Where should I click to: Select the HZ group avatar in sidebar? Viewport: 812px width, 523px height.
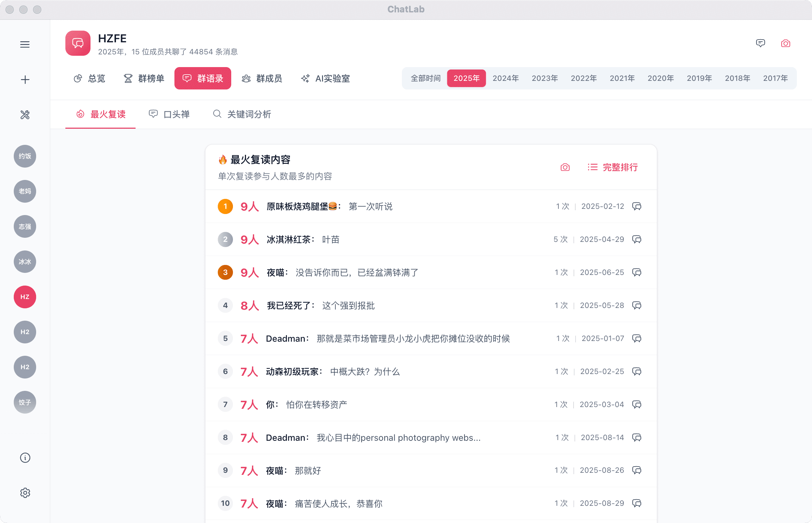pyautogui.click(x=24, y=297)
